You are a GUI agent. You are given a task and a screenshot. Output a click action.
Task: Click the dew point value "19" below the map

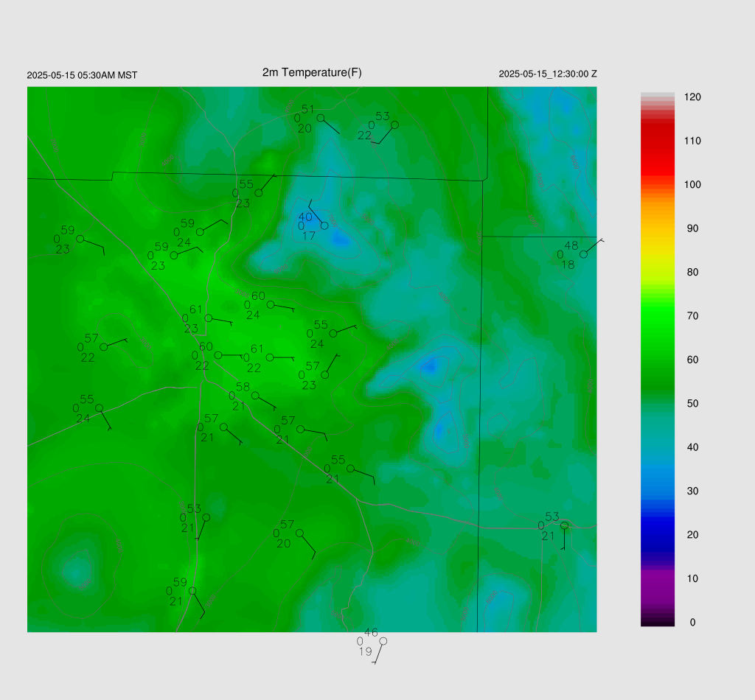[365, 651]
